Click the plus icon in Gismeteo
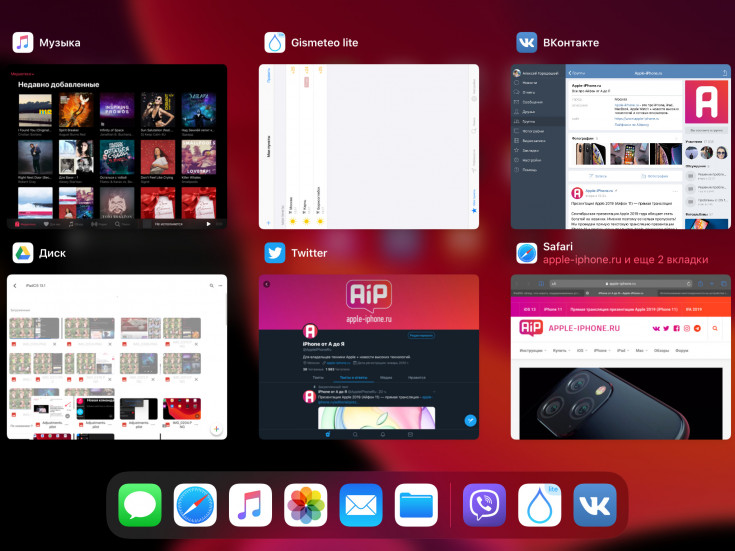 (269, 223)
